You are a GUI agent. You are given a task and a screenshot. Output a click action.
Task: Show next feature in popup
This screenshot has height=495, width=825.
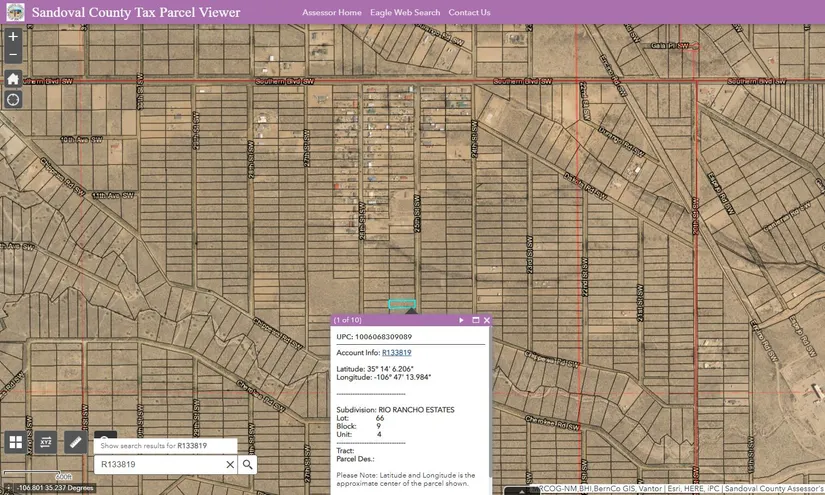point(461,320)
